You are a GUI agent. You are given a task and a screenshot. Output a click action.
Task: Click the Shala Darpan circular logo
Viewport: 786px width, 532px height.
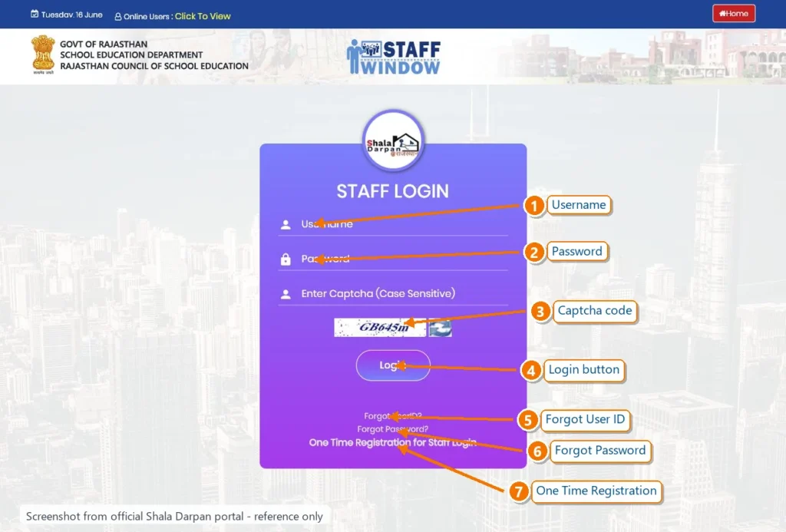click(393, 142)
